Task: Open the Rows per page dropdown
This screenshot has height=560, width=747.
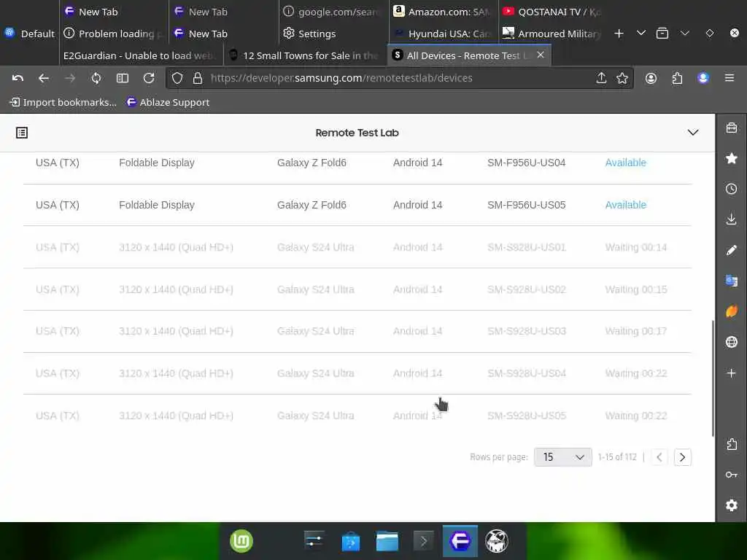Action: tap(562, 457)
